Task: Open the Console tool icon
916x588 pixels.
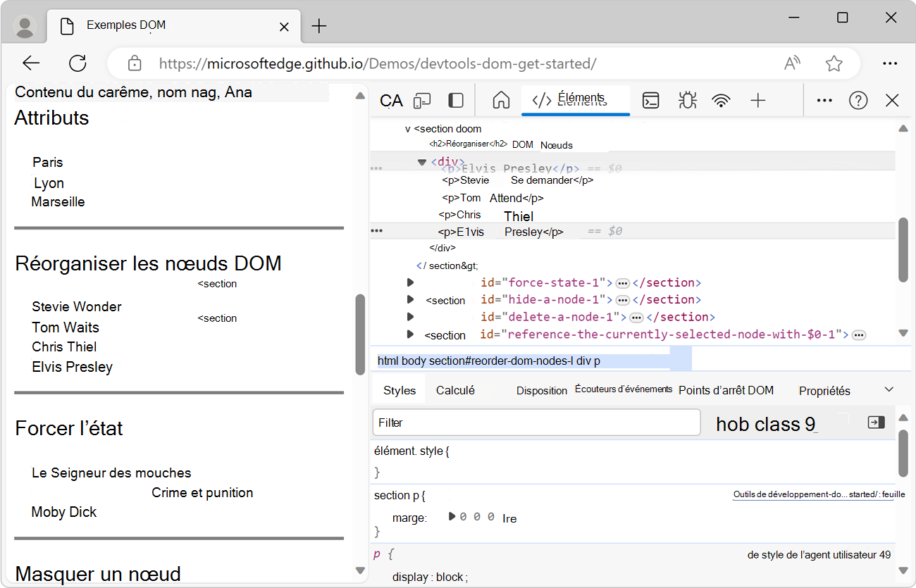Action: [651, 101]
